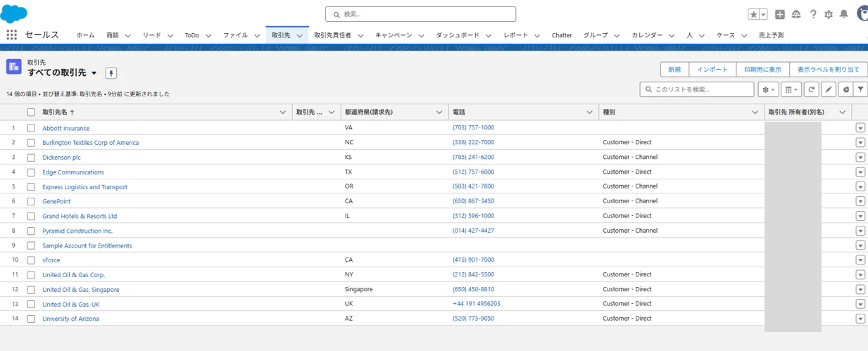Viewport: 868px width, 351px height.
Task: Select the Grand Hotels & Resorts Ltd checkbox
Action: [31, 216]
